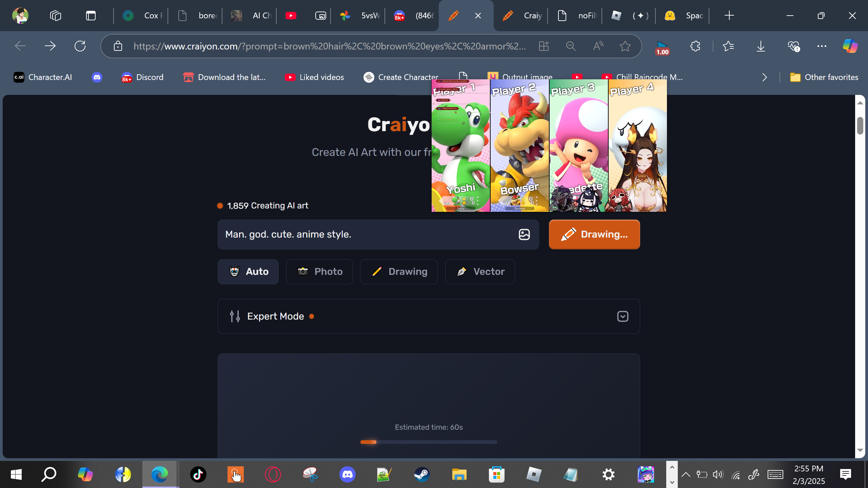Open the Edge workspaces icon
The height and width of the screenshot is (488, 868).
point(56,16)
